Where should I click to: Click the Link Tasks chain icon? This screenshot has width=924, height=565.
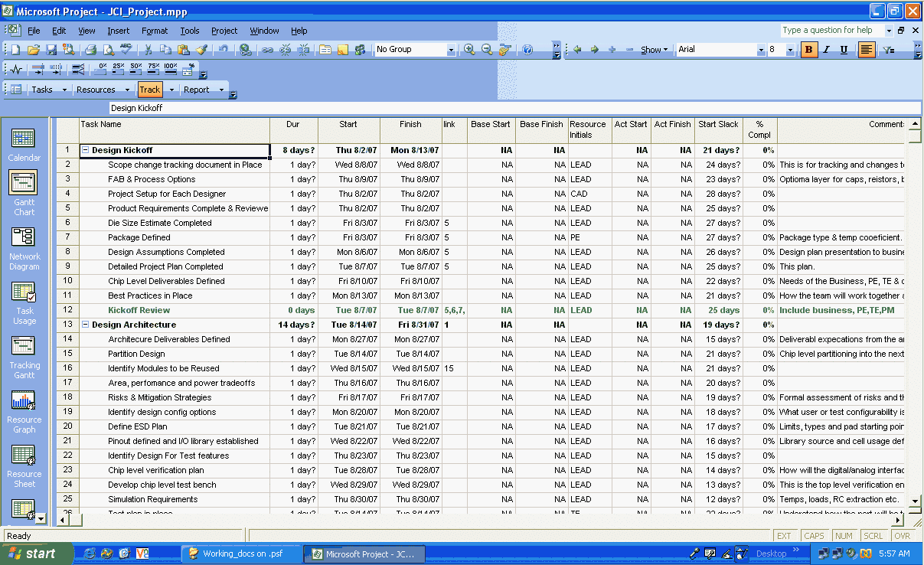267,50
